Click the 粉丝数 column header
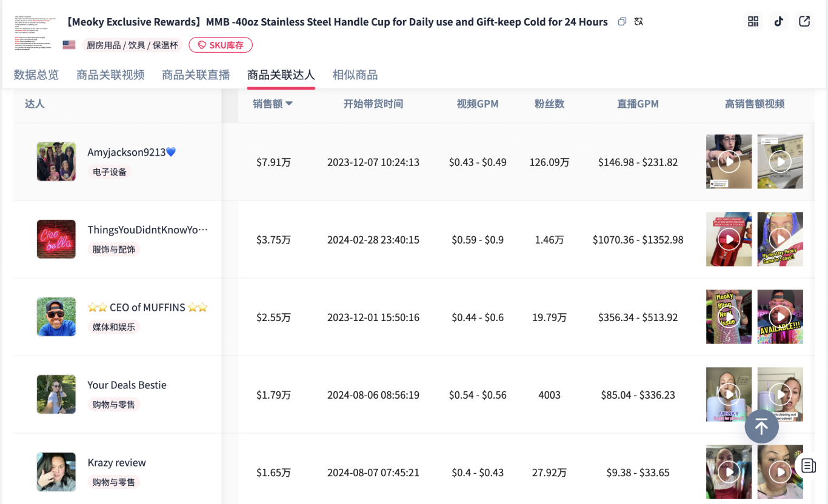The image size is (828, 504). pyautogui.click(x=549, y=104)
